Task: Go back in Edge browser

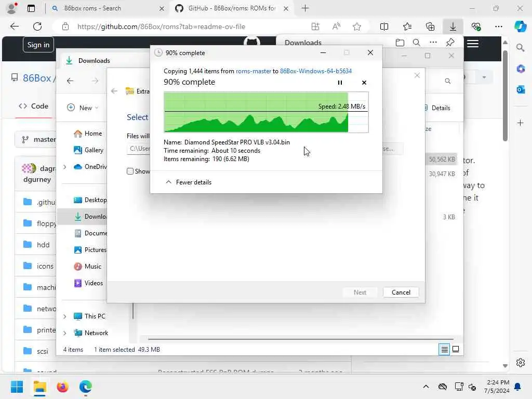Action: [x=14, y=26]
